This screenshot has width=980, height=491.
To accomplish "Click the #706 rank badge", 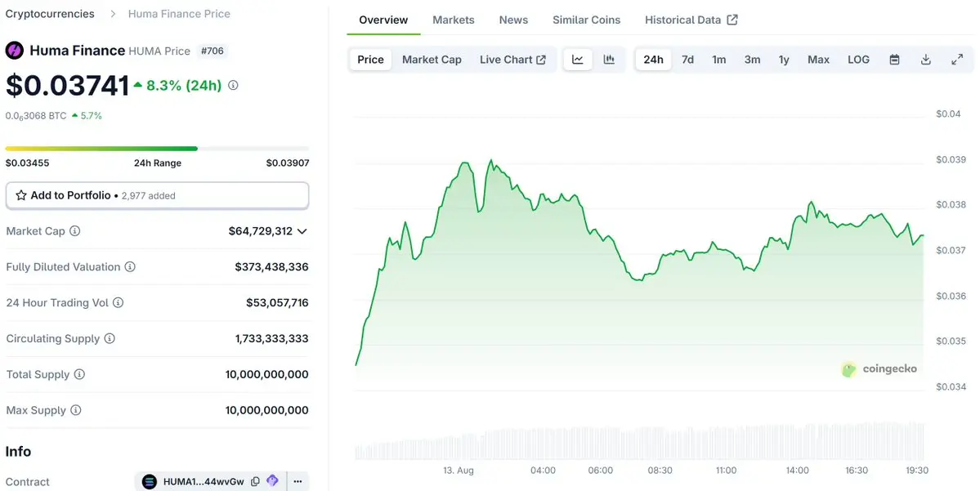I will tap(212, 51).
